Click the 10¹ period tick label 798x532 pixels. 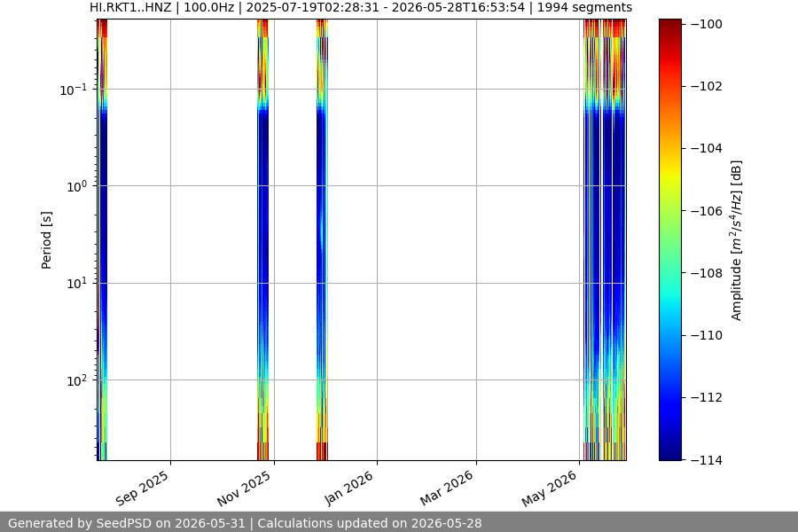pyautogui.click(x=77, y=284)
